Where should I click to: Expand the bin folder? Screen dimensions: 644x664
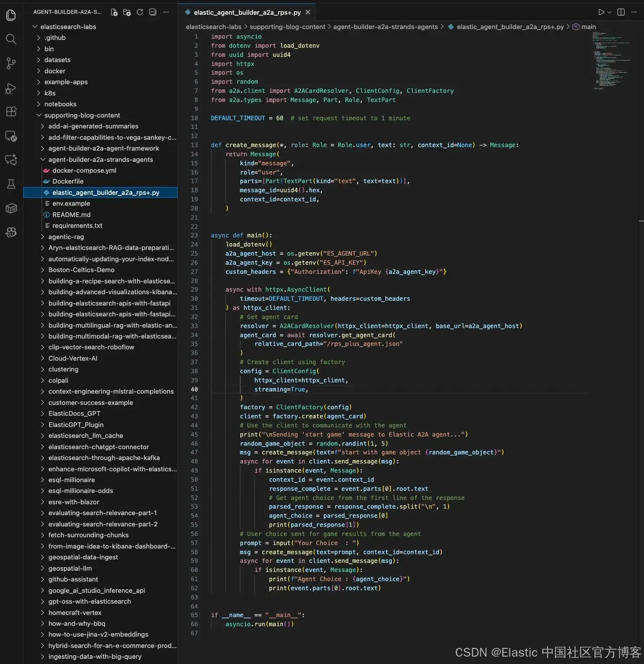click(x=49, y=49)
